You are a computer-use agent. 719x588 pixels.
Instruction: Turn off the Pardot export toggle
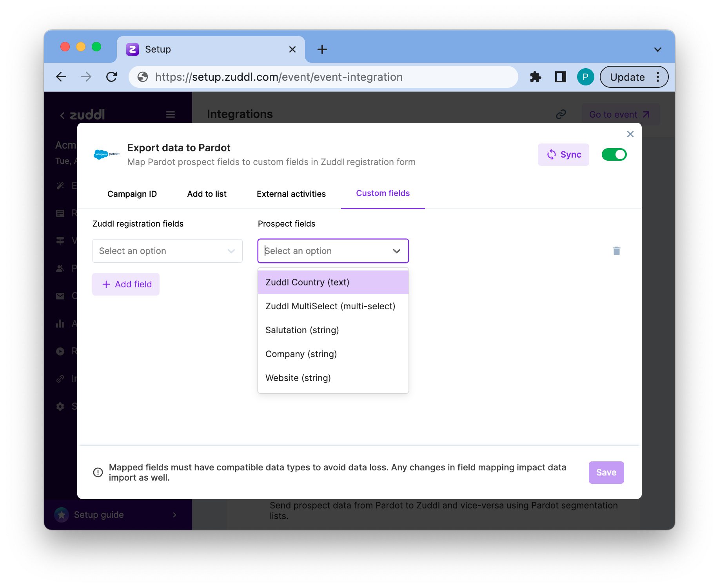pos(614,154)
